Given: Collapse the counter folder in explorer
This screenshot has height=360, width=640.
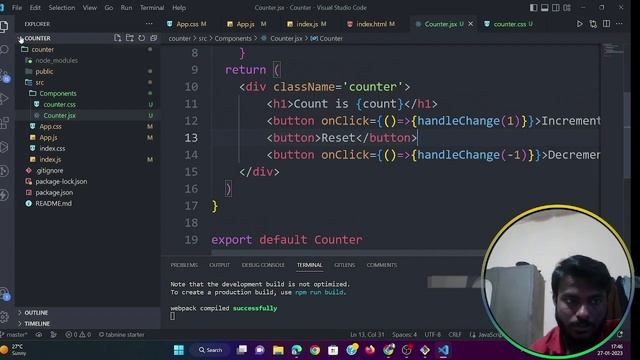Looking at the screenshot, I should pos(42,49).
